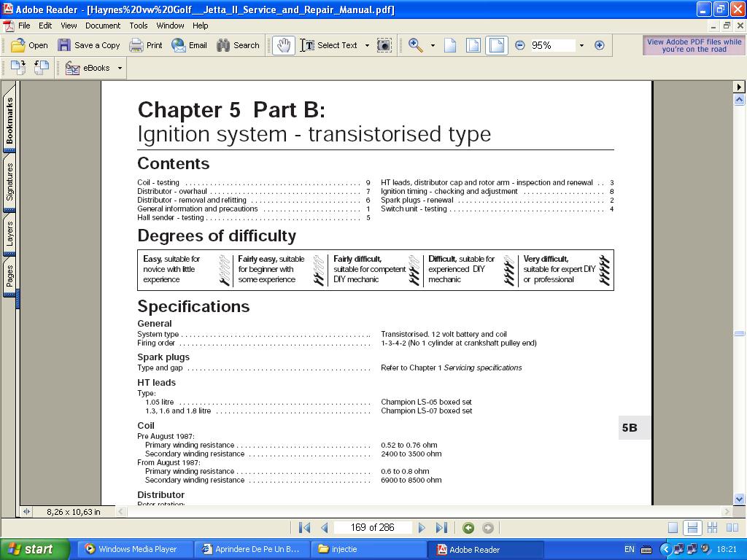Go to previous page

(x=325, y=528)
